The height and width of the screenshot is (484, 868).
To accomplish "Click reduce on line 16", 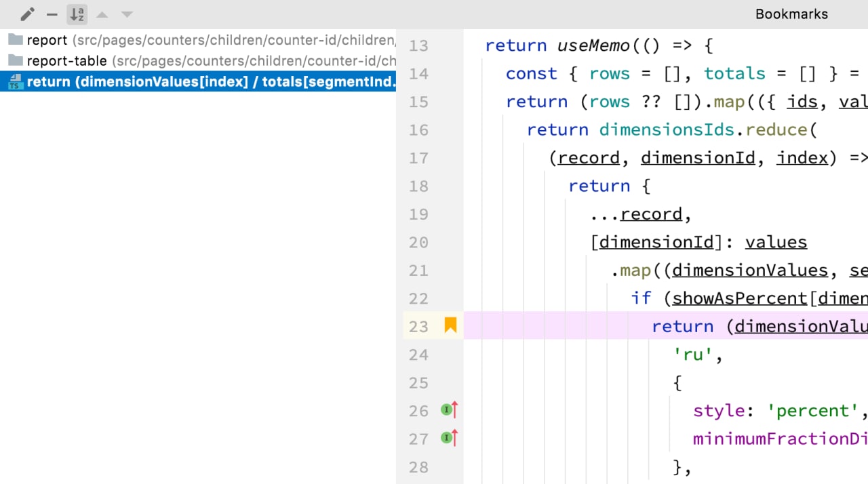I will click(x=776, y=129).
